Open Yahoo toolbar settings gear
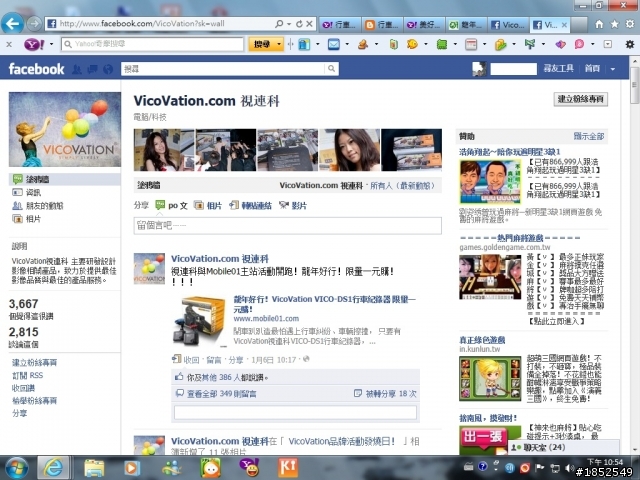The image size is (640, 480). pyautogui.click(x=630, y=44)
